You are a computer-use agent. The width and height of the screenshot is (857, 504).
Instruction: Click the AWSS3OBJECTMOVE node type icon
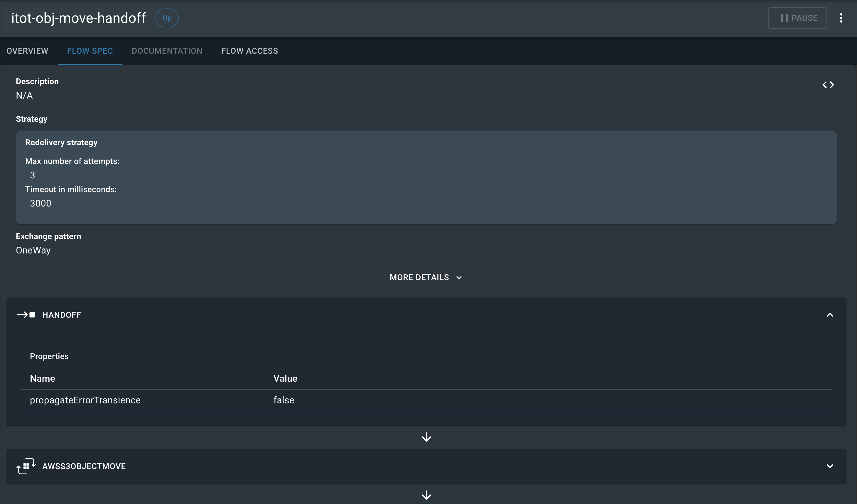point(26,466)
